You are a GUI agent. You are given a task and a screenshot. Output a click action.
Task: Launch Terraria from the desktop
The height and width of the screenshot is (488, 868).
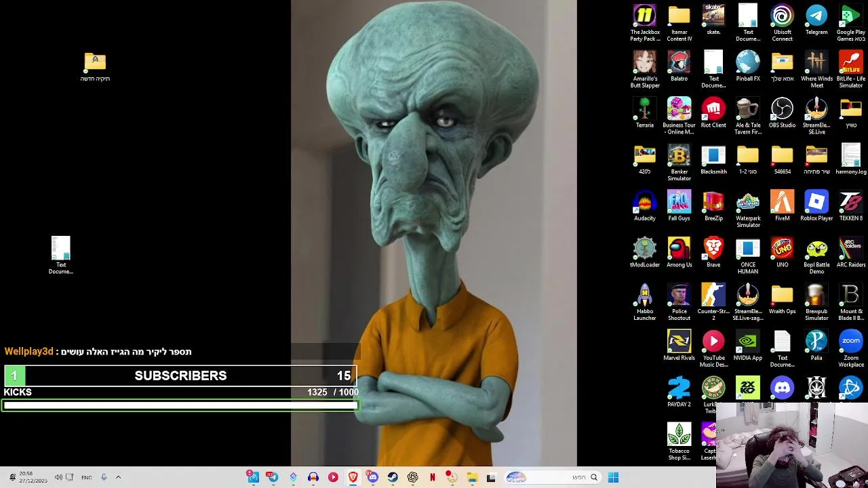pos(645,113)
